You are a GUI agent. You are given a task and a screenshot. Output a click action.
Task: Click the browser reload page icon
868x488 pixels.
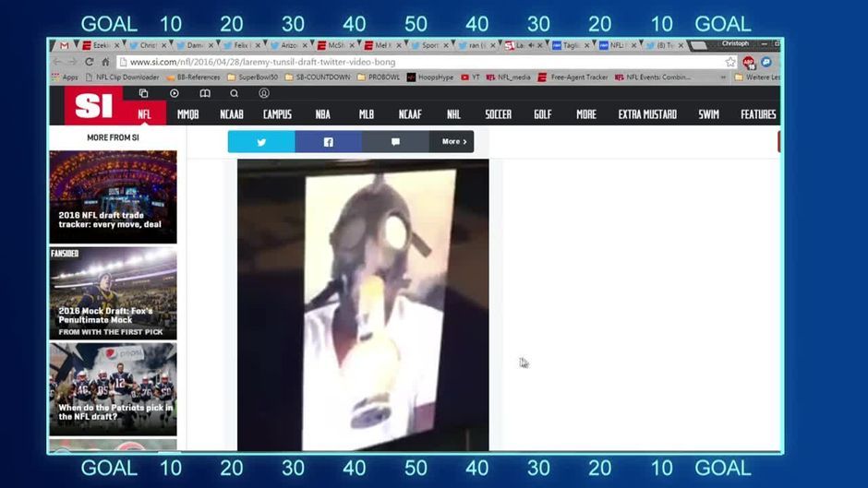point(90,62)
